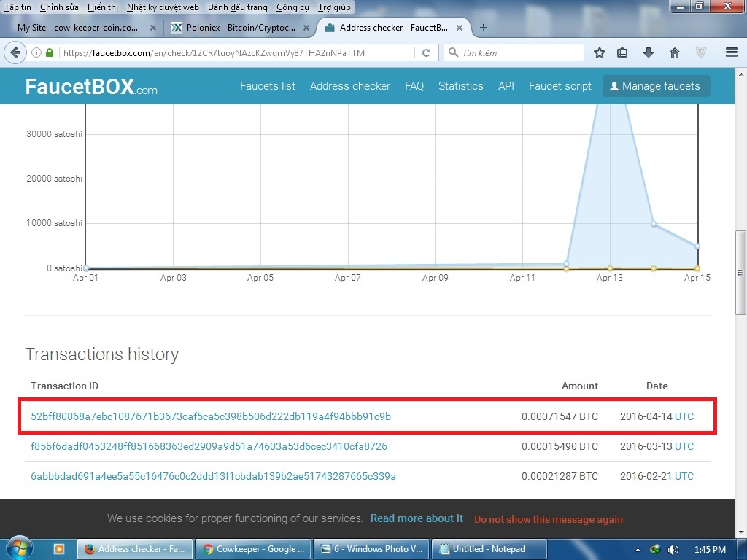
Task: Click the magnifier icon in search box
Action: [454, 52]
